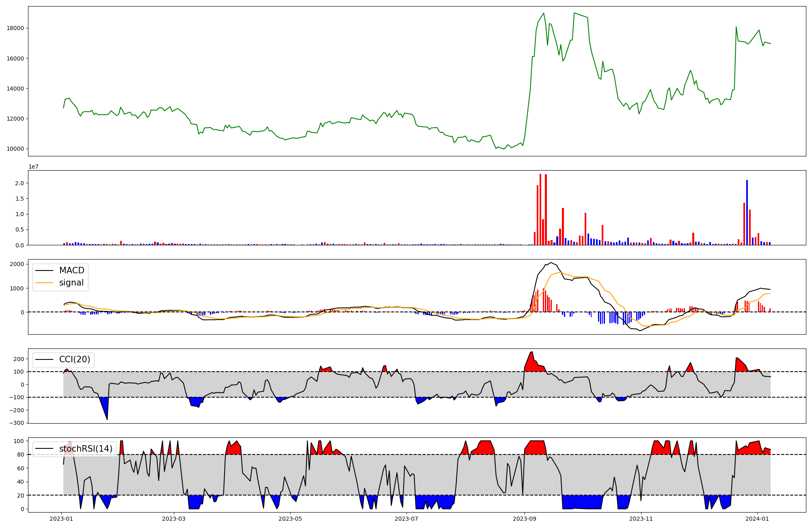Click the 1e7 volume scale exponent label

(33, 167)
